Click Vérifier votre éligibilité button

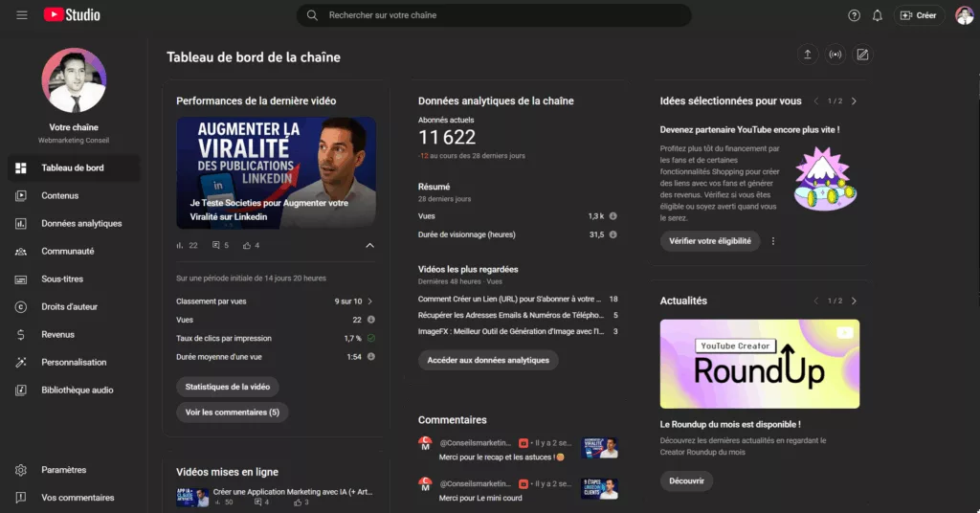click(x=710, y=241)
